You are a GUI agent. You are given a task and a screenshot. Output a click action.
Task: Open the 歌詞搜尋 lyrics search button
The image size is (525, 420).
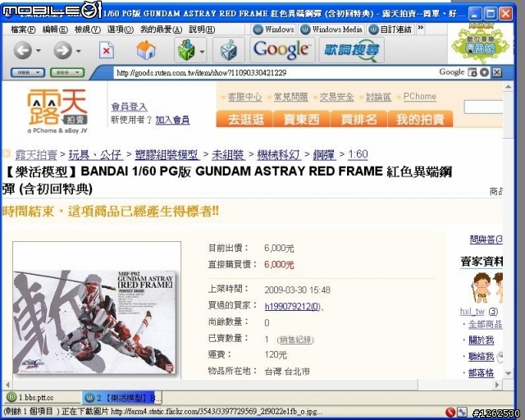pos(351,50)
